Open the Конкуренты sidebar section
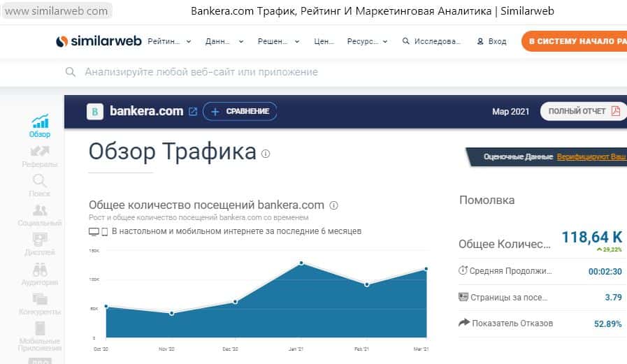Image resolution: width=627 pixels, height=364 pixels. click(40, 304)
